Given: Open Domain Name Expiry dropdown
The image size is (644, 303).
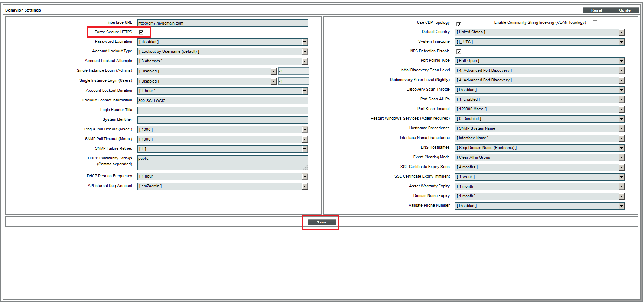Looking at the screenshot, I should 540,196.
